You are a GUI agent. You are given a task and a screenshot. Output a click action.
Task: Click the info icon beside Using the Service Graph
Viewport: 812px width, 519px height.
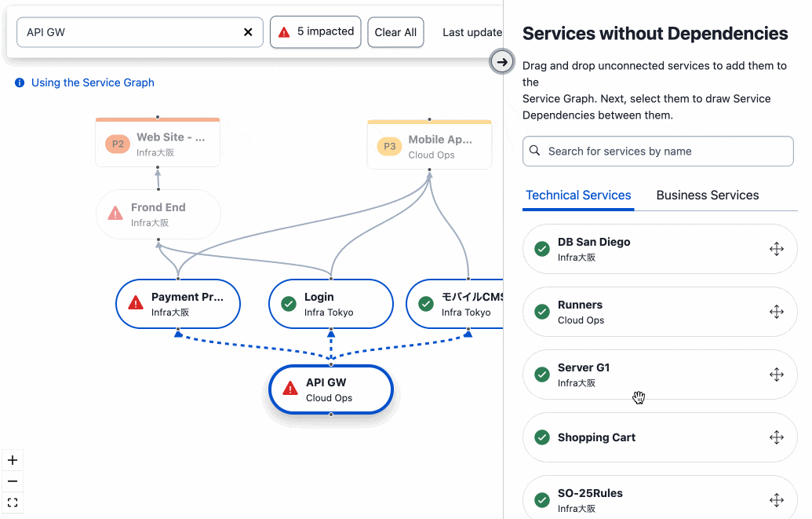(19, 82)
